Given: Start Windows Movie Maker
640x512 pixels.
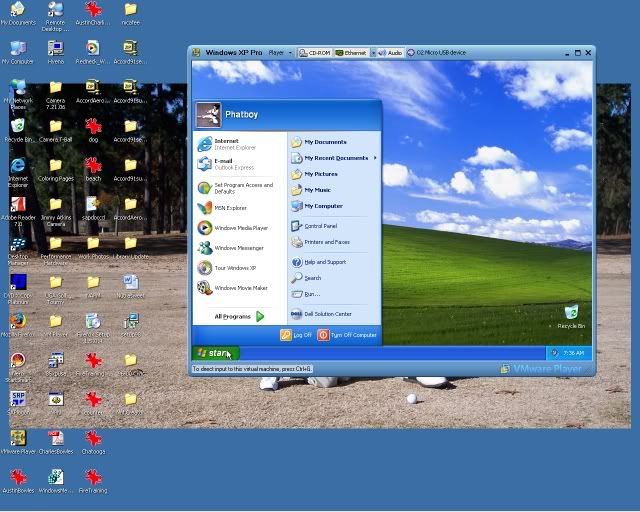Looking at the screenshot, I should (x=238, y=288).
